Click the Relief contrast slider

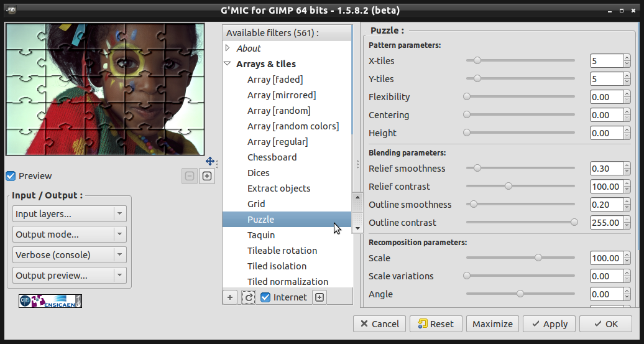[520, 186]
